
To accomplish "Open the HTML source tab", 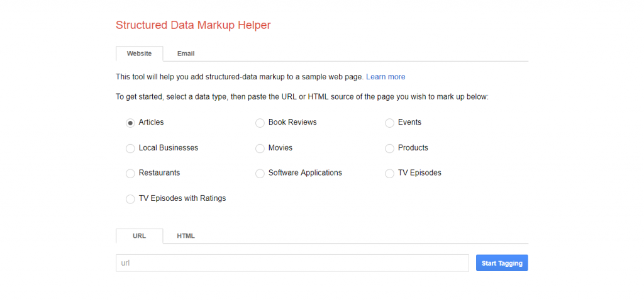I will (x=186, y=236).
